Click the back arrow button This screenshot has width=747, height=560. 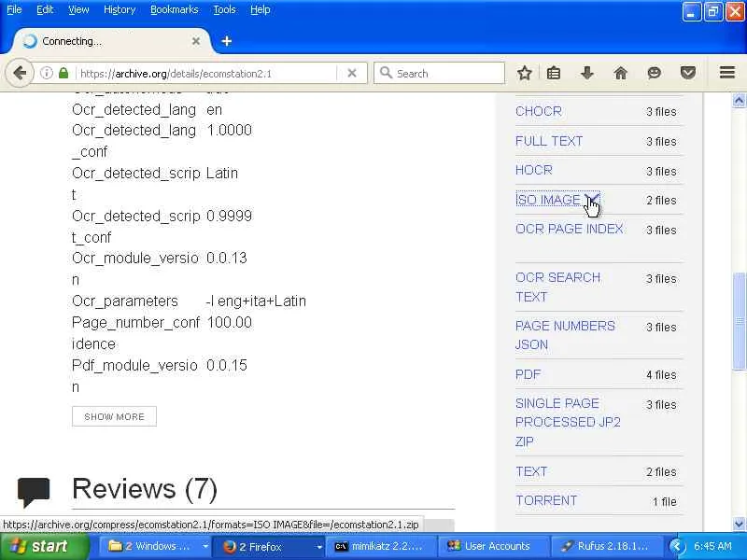click(20, 74)
